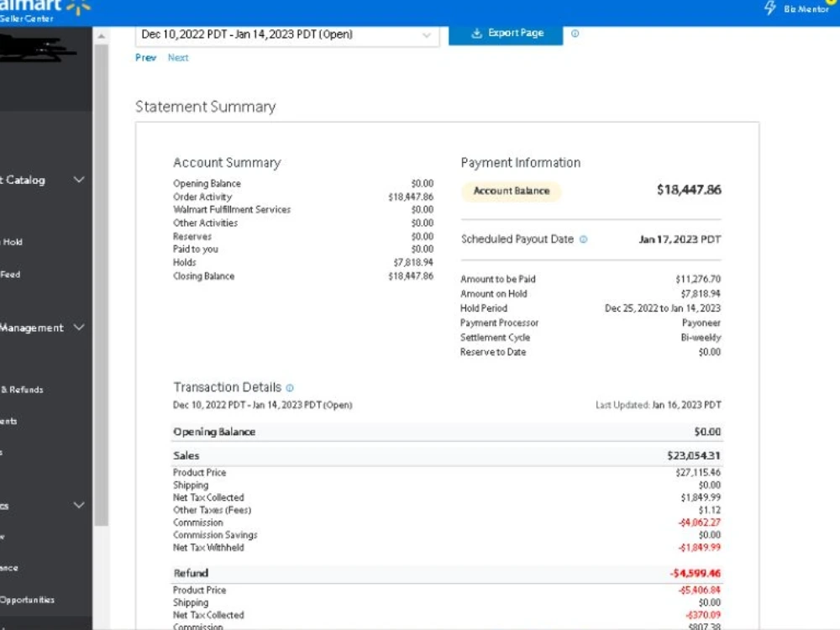Click the Walmart Fulfillment Services row label
Image resolution: width=840 pixels, height=630 pixels.
point(232,209)
